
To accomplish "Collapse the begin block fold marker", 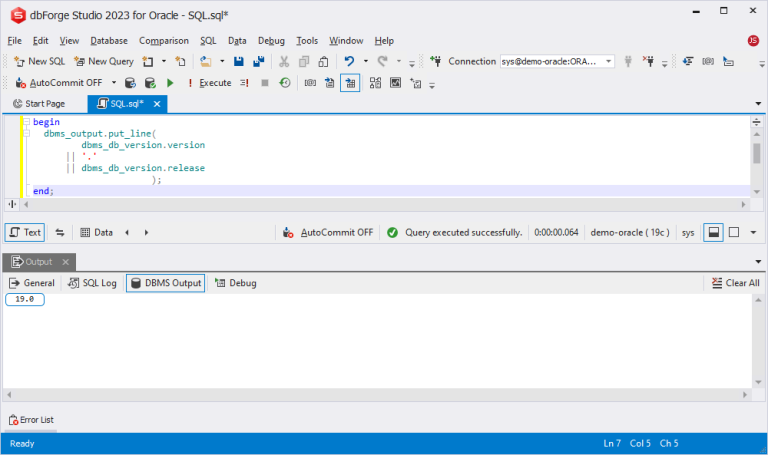I will pyautogui.click(x=27, y=121).
